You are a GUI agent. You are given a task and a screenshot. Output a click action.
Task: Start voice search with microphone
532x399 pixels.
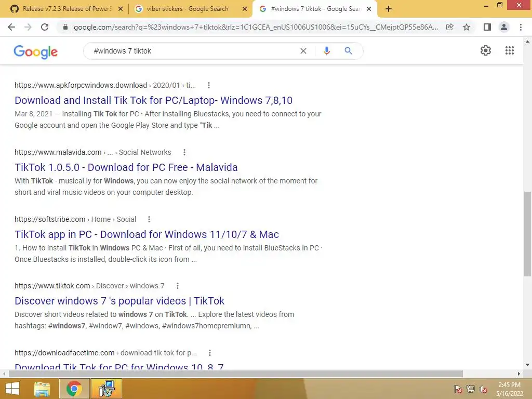point(326,51)
